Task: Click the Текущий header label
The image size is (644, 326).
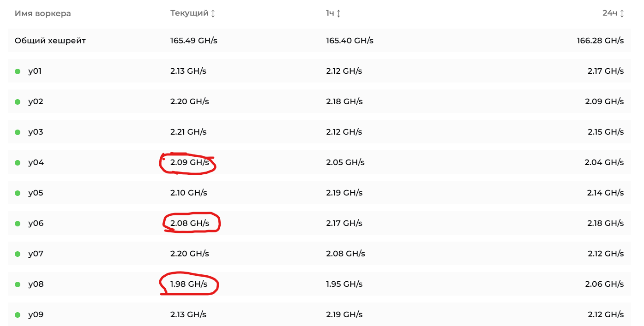Action: click(189, 13)
